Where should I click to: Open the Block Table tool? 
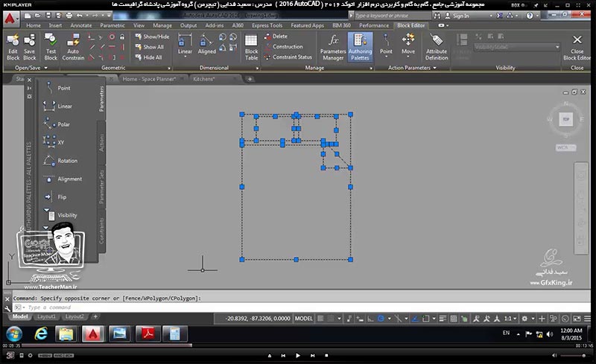251,47
